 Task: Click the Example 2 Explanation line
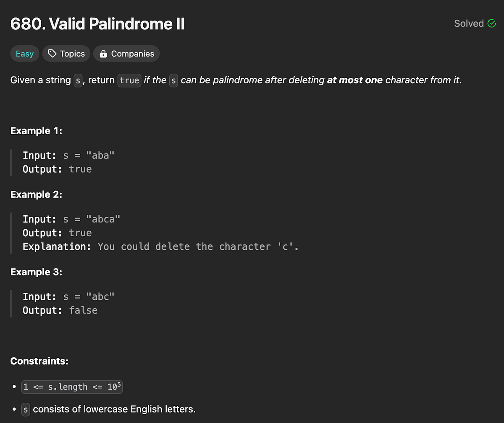tap(161, 246)
